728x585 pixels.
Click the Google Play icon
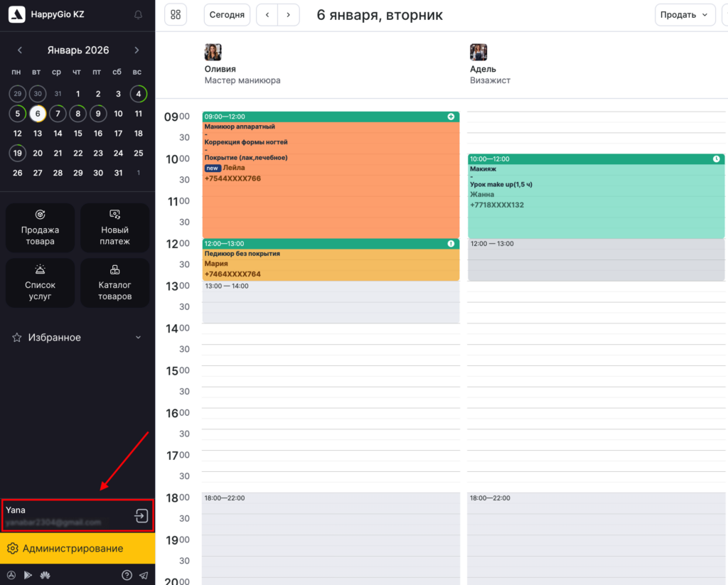(28, 575)
